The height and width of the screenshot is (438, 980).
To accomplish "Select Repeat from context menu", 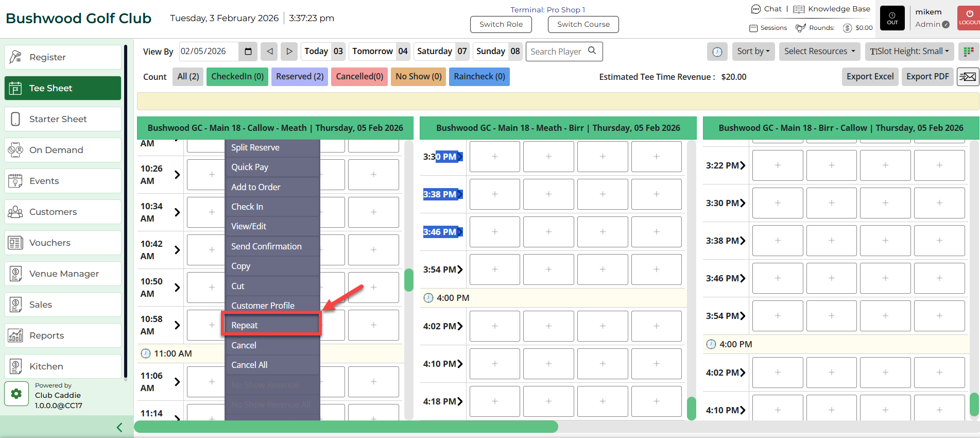I will tap(271, 325).
